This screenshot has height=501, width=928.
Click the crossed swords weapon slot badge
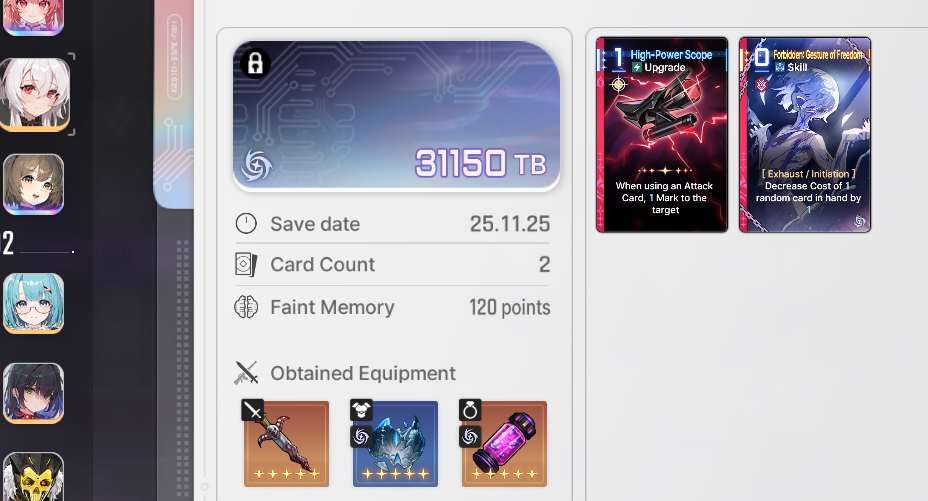pyautogui.click(x=253, y=410)
